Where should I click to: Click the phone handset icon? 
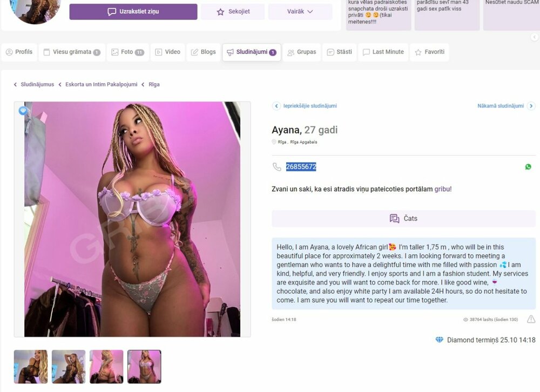277,167
